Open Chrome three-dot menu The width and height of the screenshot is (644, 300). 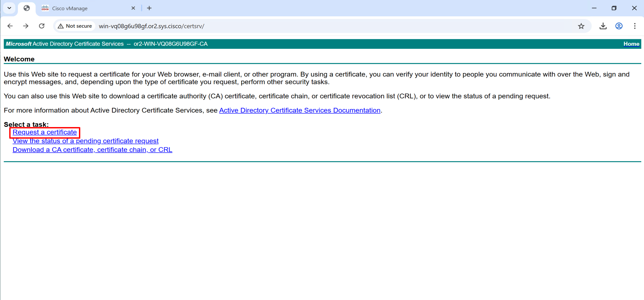click(635, 26)
